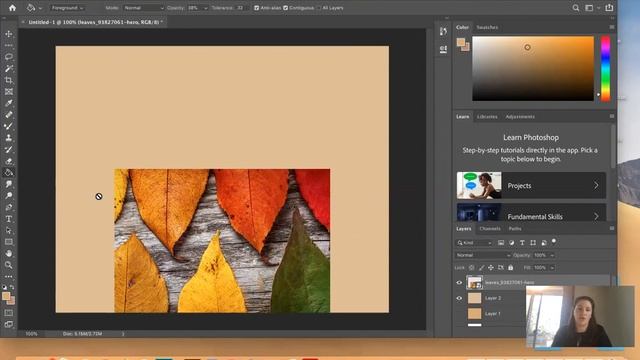Open the tool preset picker arrow
The width and height of the screenshot is (640, 360).
(x=40, y=8)
